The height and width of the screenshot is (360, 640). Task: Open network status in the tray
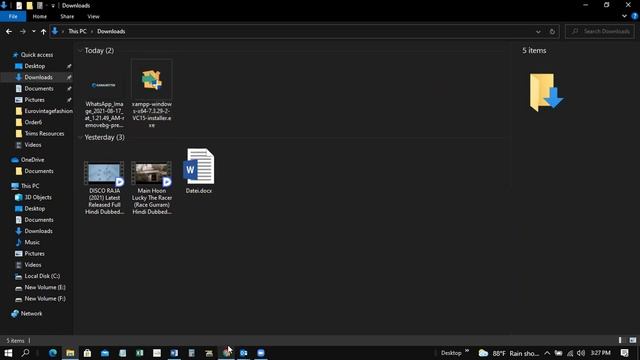(570, 353)
